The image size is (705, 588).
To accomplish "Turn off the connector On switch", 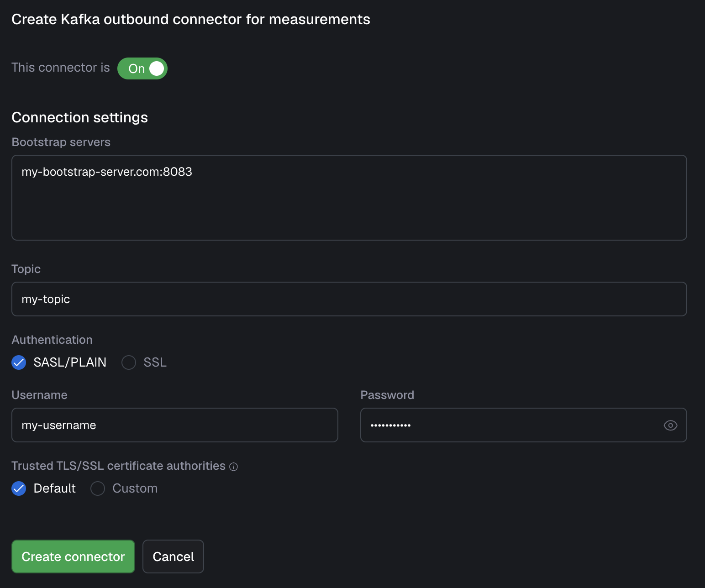I will click(142, 68).
